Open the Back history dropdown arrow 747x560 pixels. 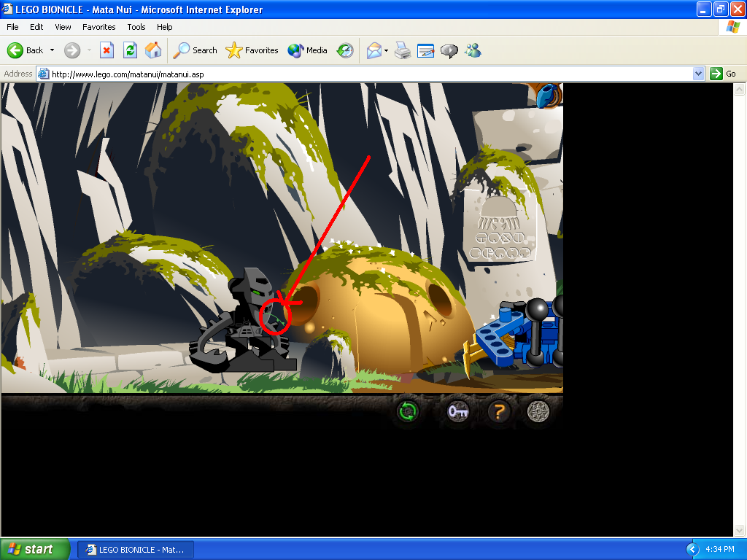tap(52, 50)
